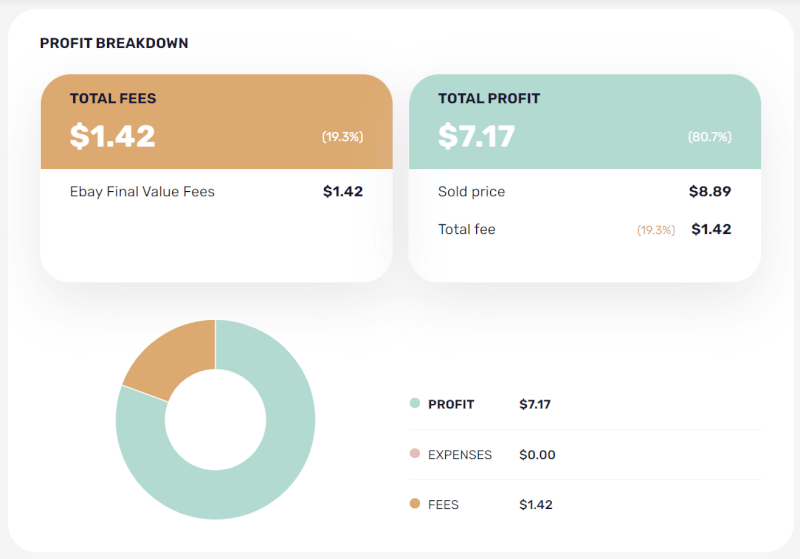Click the EXPENSES legend label
The height and width of the screenshot is (559, 800).
coord(460,454)
